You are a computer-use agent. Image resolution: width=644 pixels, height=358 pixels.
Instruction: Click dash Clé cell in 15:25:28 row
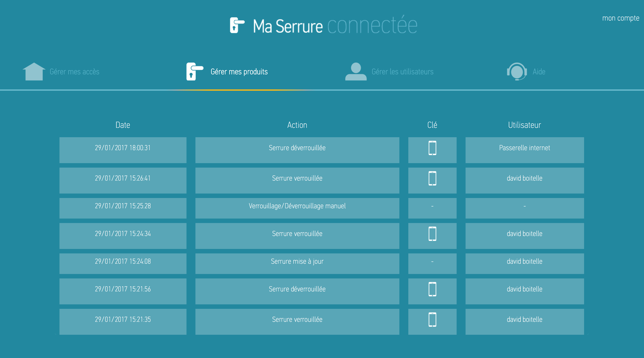pos(432,208)
